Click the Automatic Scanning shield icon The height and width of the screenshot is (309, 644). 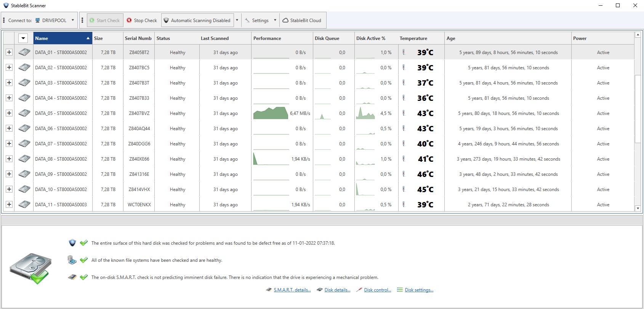(x=166, y=21)
